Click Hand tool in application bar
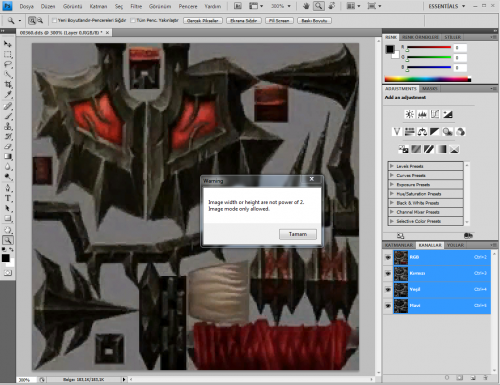 click(306, 6)
